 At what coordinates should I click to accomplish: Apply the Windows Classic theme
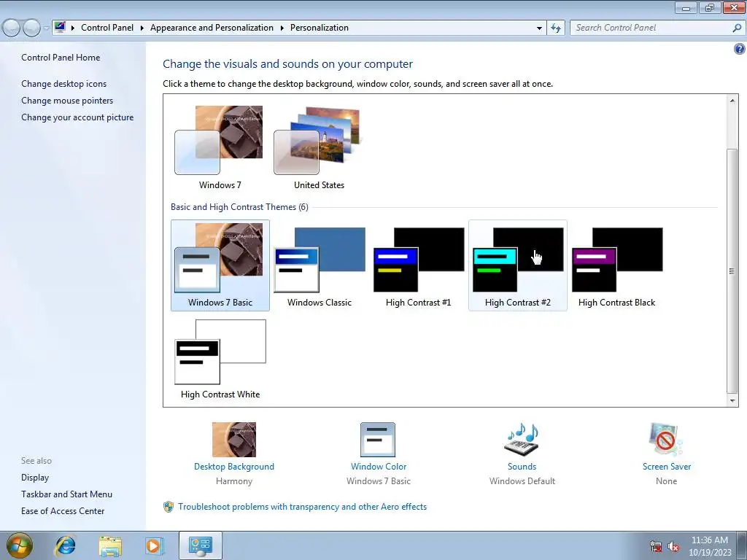(x=320, y=265)
